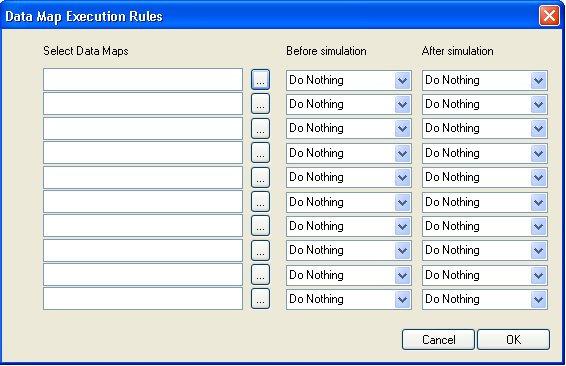Click the ellipsis button in fifth row
The image size is (566, 366).
tap(260, 177)
